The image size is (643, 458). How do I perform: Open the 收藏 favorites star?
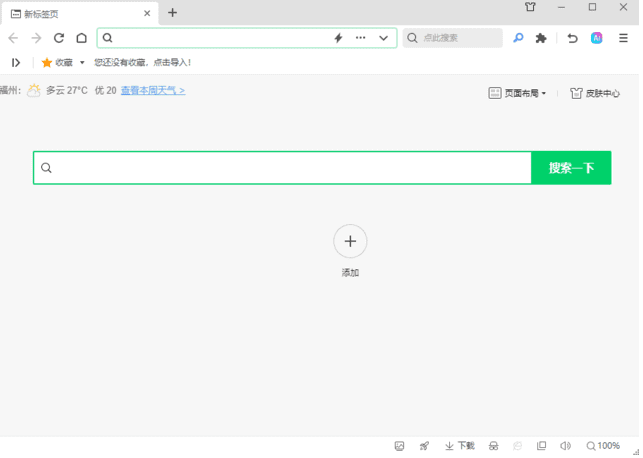coord(47,63)
